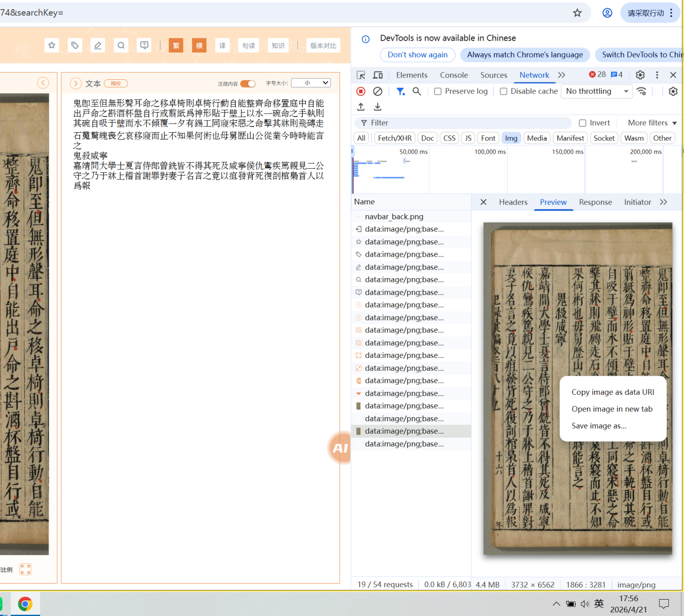This screenshot has width=684, height=616.
Task: Open the orange AI assistant button
Action: click(340, 448)
